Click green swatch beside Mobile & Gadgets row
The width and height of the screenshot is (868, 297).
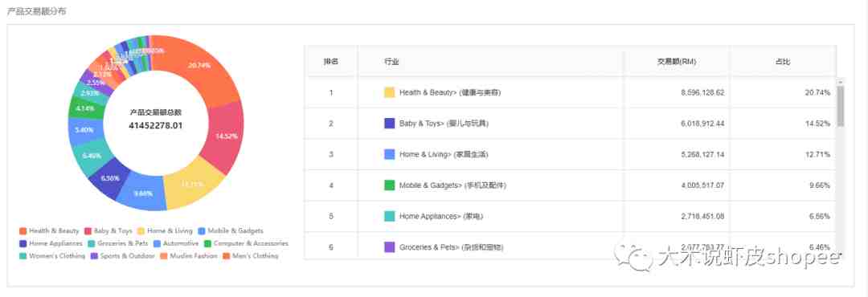pyautogui.click(x=390, y=185)
